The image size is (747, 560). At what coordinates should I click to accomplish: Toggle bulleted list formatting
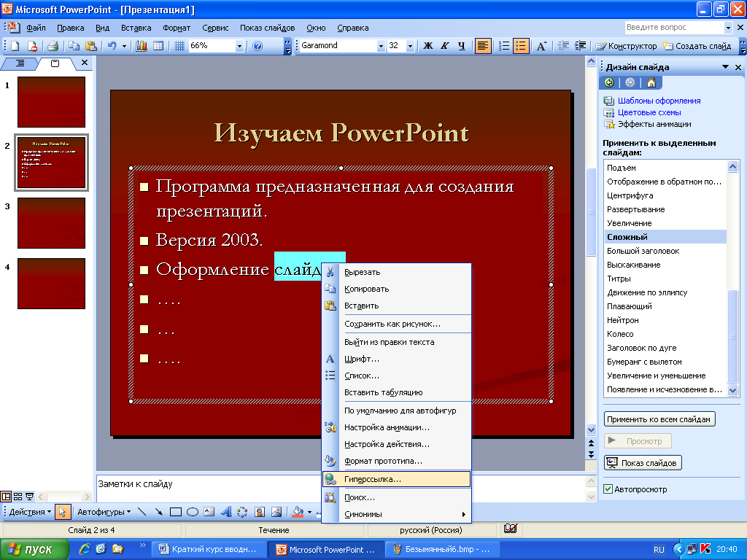point(521,46)
